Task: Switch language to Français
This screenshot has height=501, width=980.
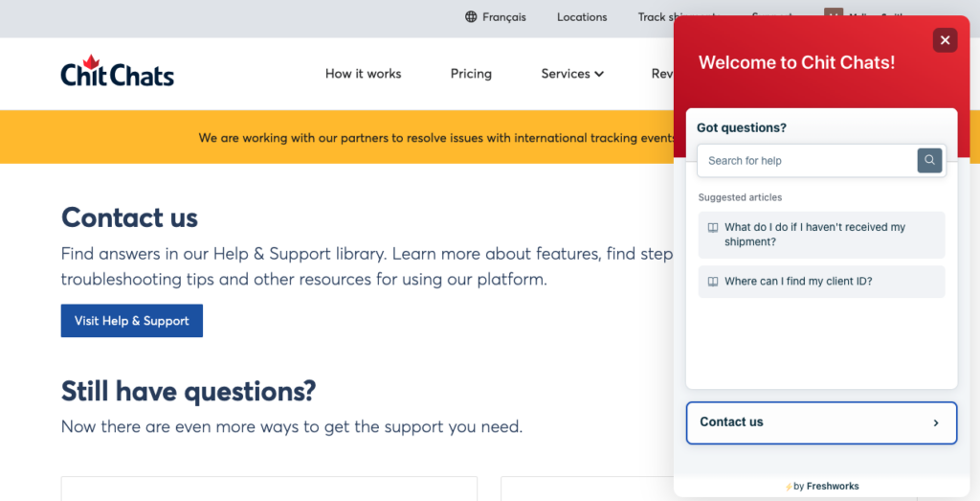Action: [x=503, y=17]
